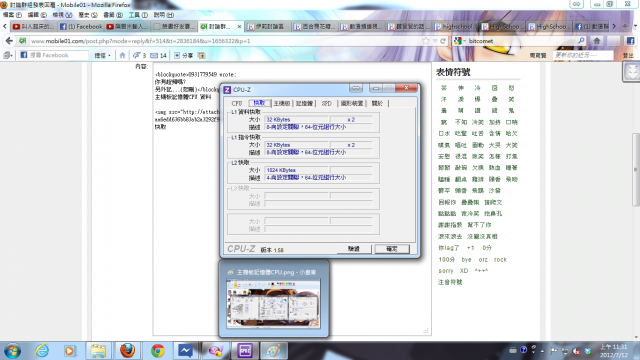Click the Paint window preview thumbnail
The height and width of the screenshot is (360, 640).
coord(273,303)
